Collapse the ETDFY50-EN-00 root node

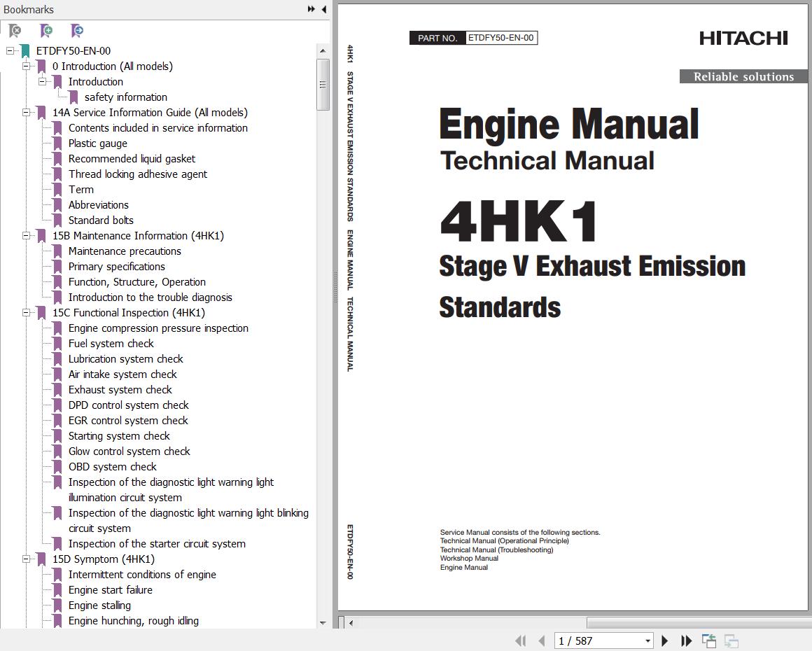tap(10, 51)
